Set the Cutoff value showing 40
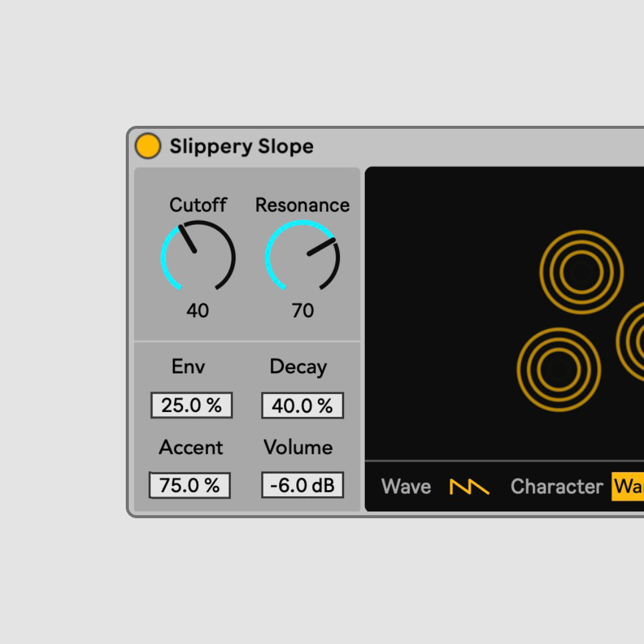Screen dimensions: 644x644 [x=197, y=311]
